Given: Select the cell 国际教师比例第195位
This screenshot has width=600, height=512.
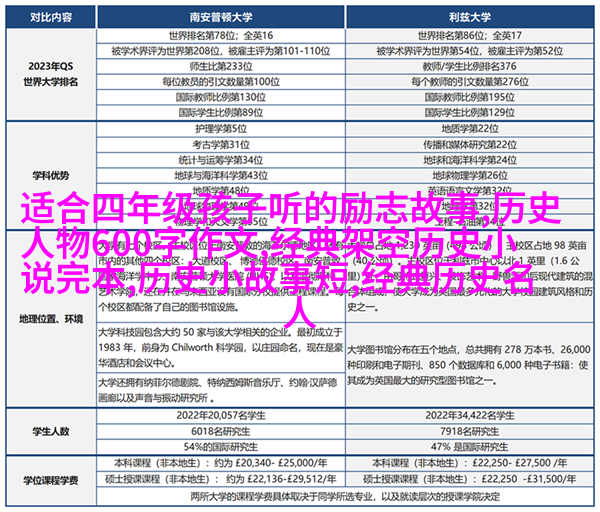Looking at the screenshot, I should point(470,97).
